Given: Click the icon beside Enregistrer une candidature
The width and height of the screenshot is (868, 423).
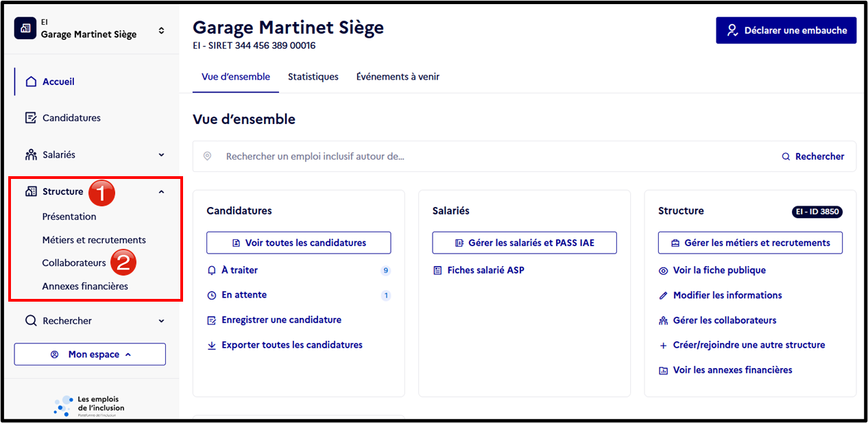Looking at the screenshot, I should pyautogui.click(x=212, y=320).
